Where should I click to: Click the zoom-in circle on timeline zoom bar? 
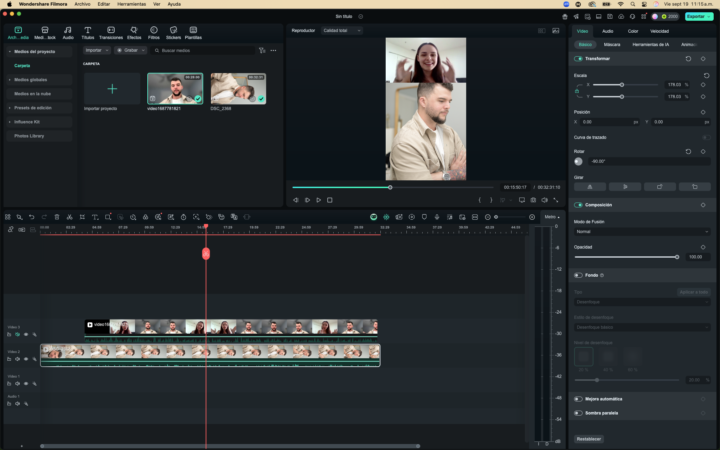point(532,217)
